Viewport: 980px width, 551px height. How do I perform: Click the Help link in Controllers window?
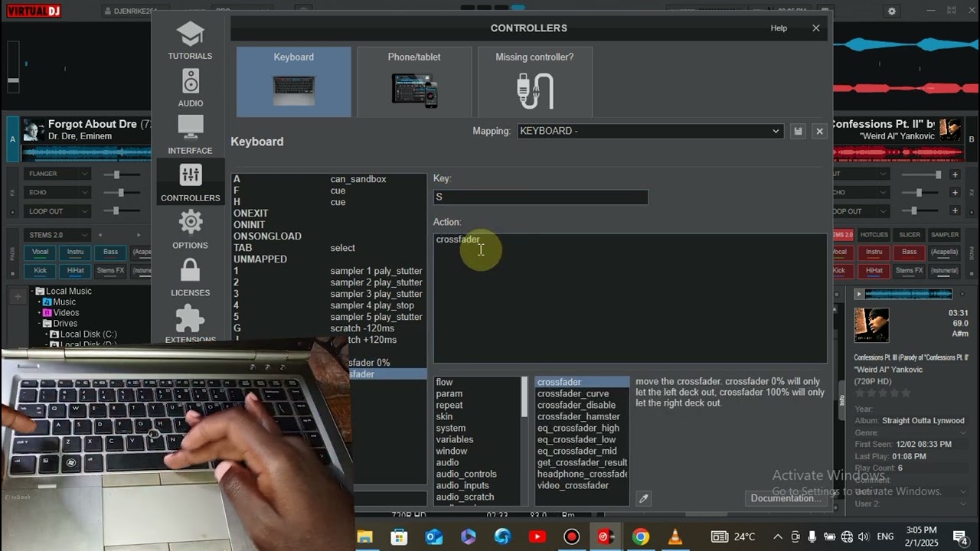779,28
